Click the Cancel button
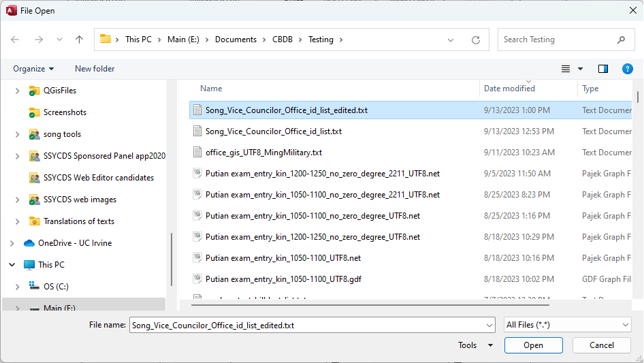This screenshot has height=363, width=644. [601, 345]
